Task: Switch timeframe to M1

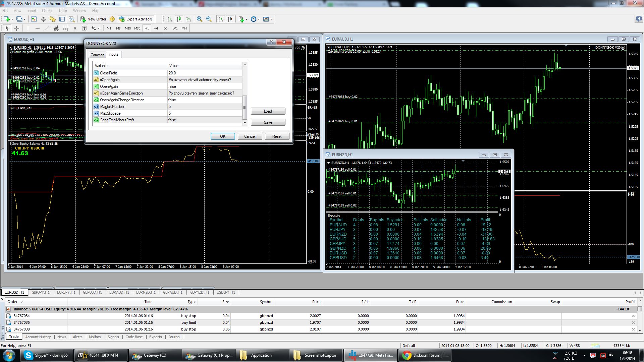Action: (x=109, y=28)
